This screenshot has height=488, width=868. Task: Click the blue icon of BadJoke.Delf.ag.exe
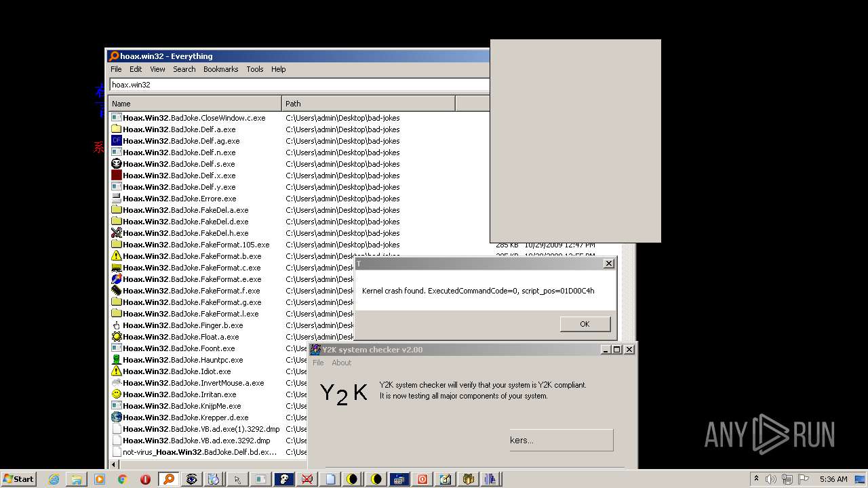click(116, 141)
